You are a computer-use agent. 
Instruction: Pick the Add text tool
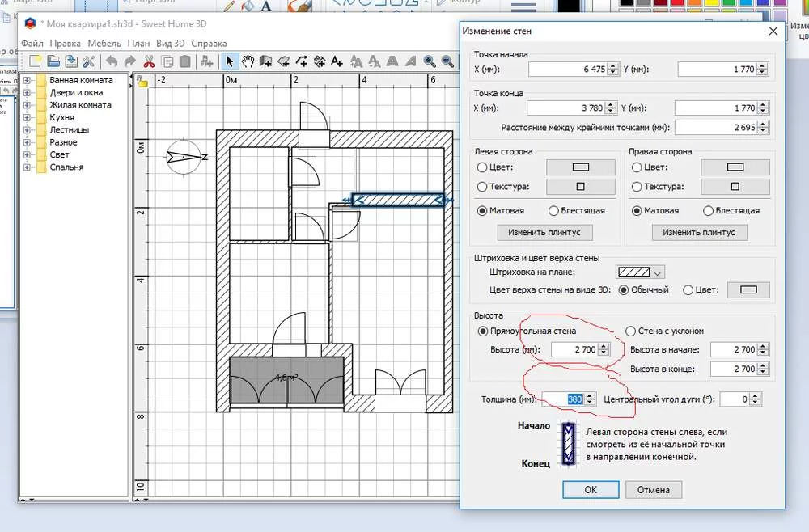337,61
